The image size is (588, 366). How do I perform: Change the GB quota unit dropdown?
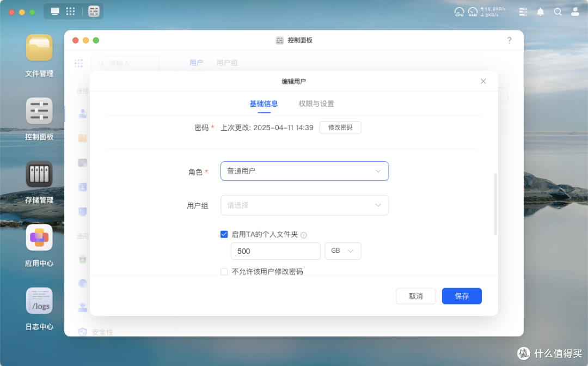tap(343, 251)
